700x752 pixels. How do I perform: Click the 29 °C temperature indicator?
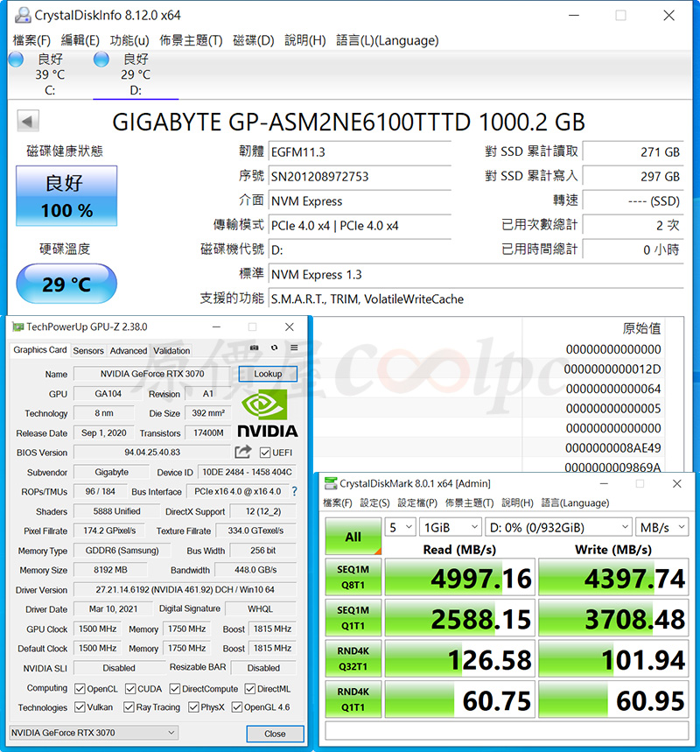tap(66, 284)
